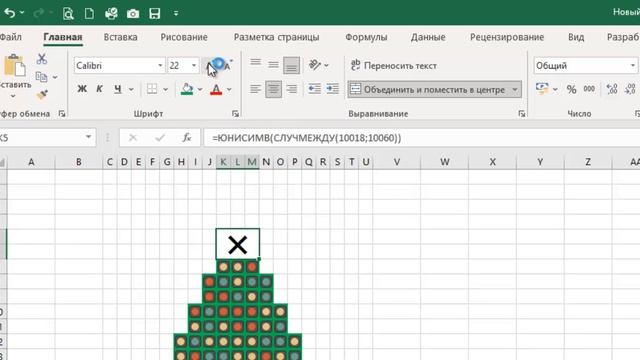The width and height of the screenshot is (640, 360).
Task: Apply percent style icon
Action: click(571, 89)
